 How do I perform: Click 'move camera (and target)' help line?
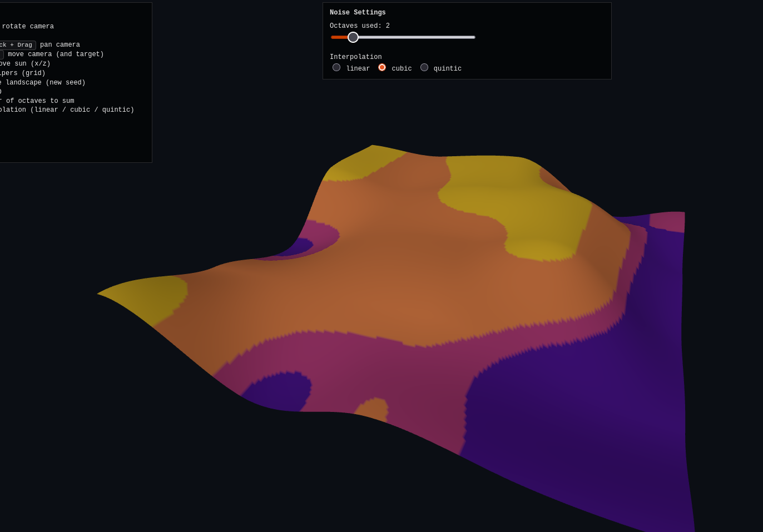click(x=56, y=54)
